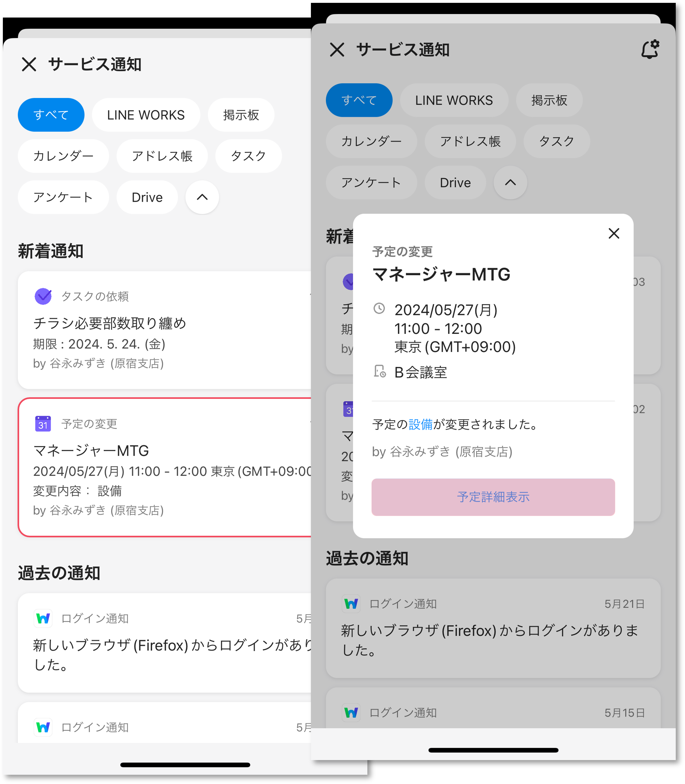Click the blue 設備 link text
The height and width of the screenshot is (784, 685).
421,424
